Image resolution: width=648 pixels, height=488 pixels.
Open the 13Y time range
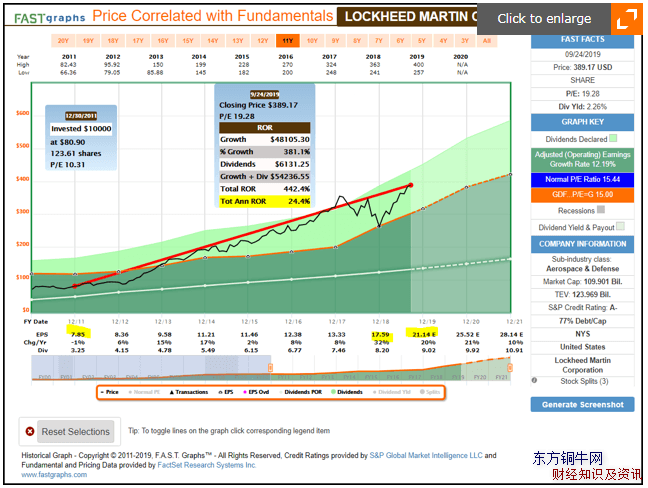(238, 41)
